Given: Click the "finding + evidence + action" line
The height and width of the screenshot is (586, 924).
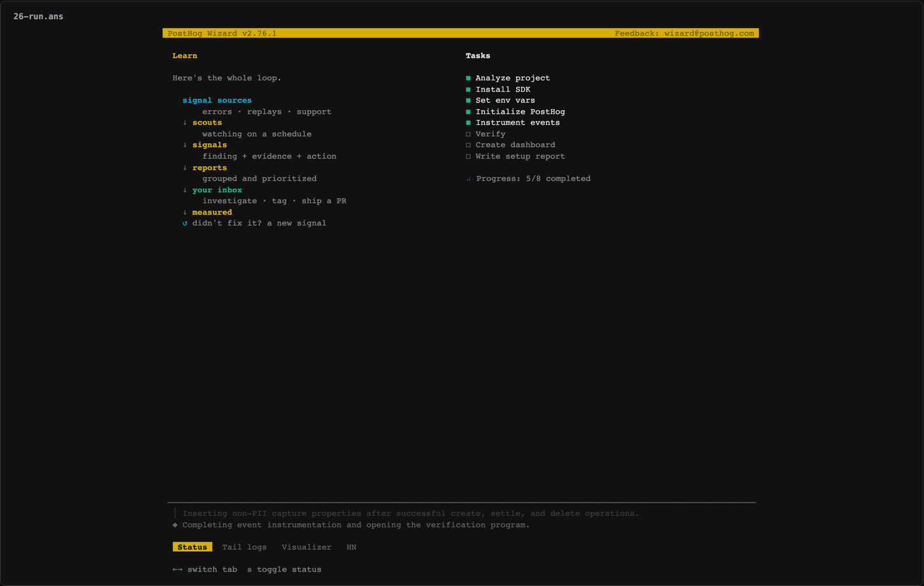Looking at the screenshot, I should (270, 157).
